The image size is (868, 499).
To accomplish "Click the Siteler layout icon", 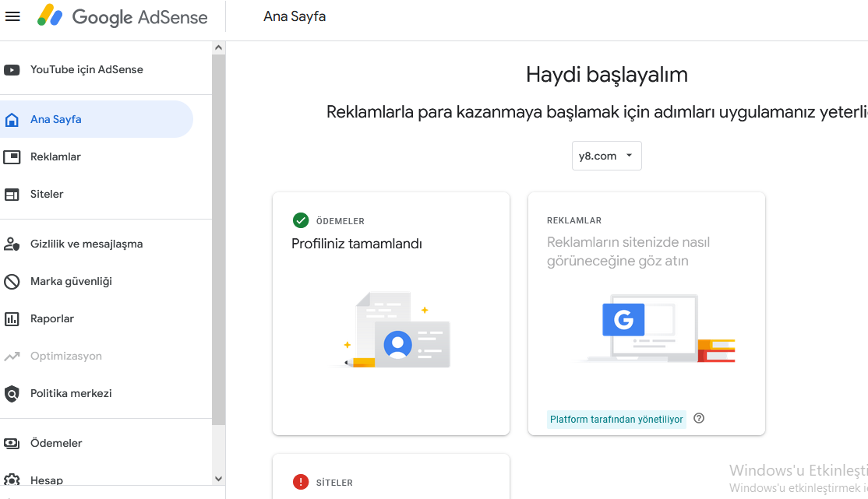I will click(12, 194).
